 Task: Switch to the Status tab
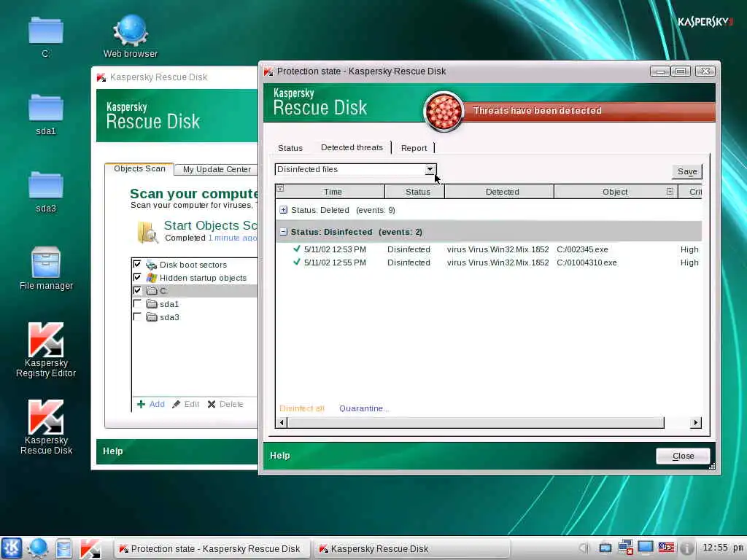[x=290, y=148]
